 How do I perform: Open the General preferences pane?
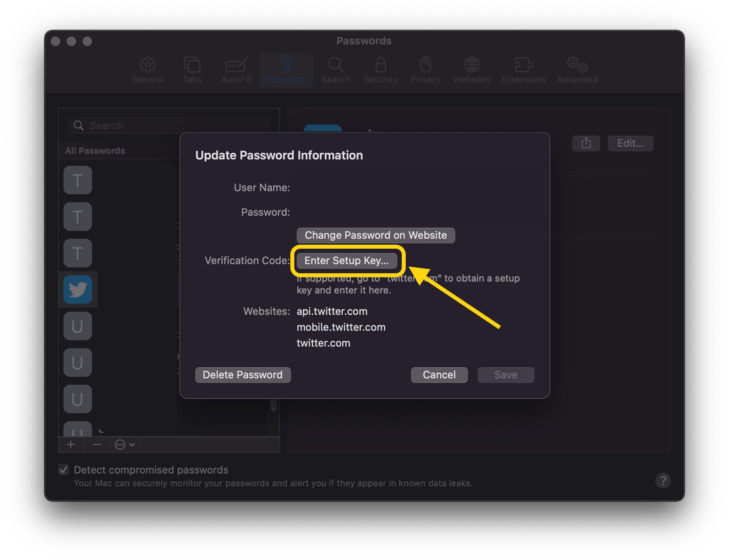pyautogui.click(x=148, y=70)
